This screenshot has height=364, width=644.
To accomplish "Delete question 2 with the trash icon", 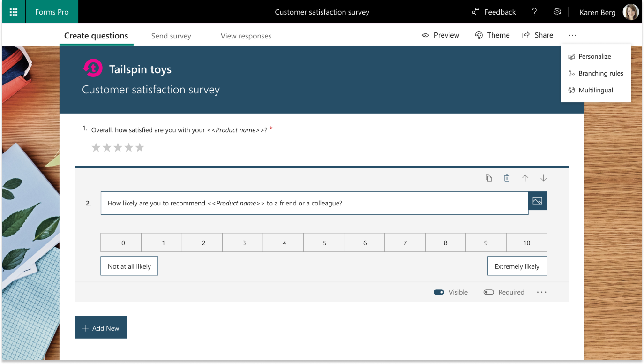I will 507,178.
